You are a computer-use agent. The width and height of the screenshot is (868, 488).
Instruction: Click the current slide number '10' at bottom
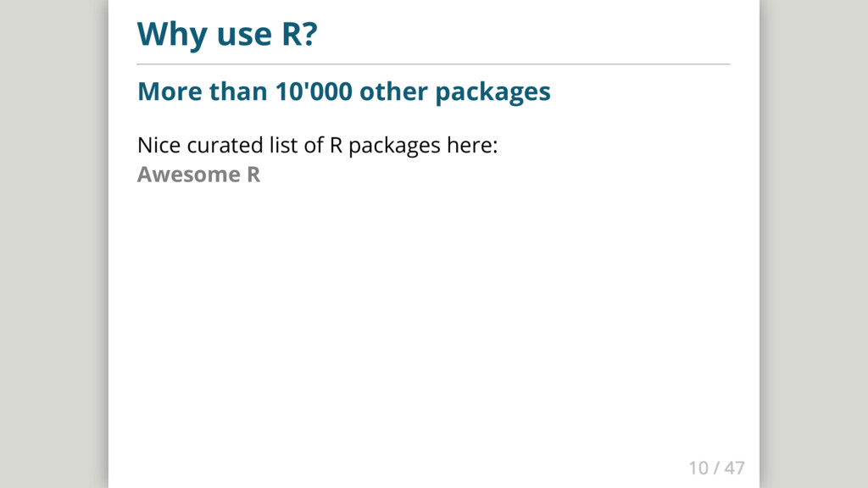click(698, 468)
